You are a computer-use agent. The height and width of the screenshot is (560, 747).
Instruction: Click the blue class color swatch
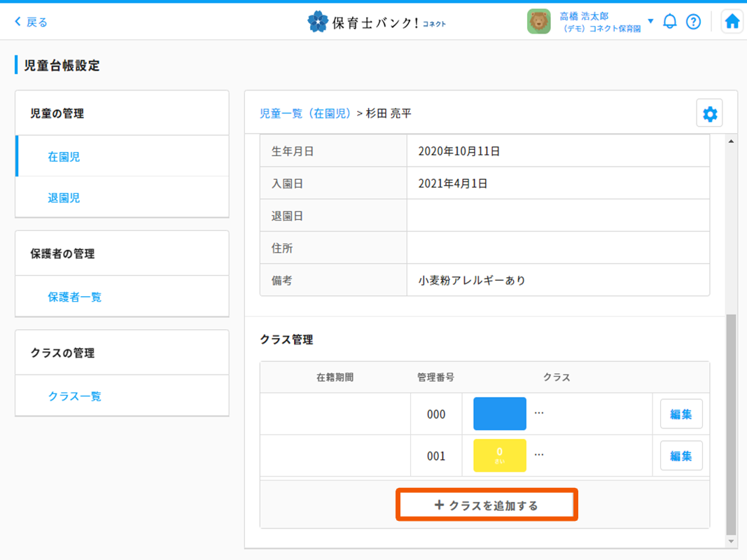point(499,414)
